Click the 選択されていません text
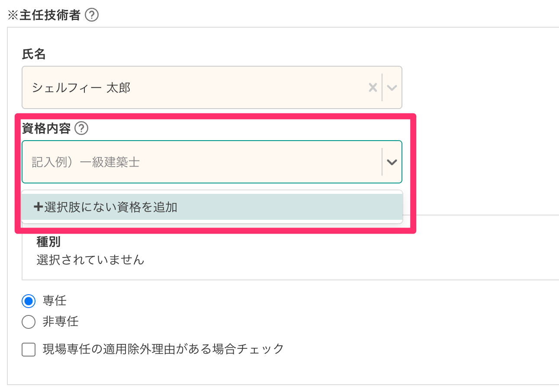559x392 pixels. click(x=90, y=260)
